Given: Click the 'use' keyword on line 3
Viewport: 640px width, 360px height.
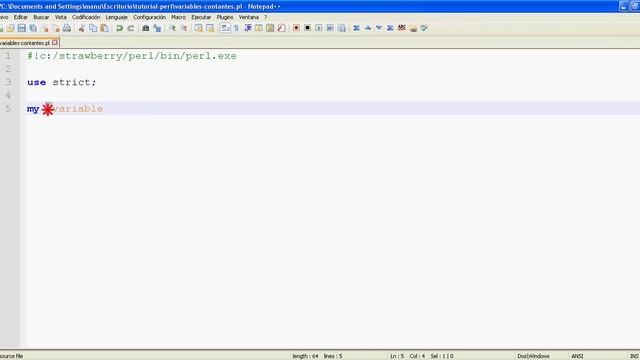Looking at the screenshot, I should tap(36, 82).
